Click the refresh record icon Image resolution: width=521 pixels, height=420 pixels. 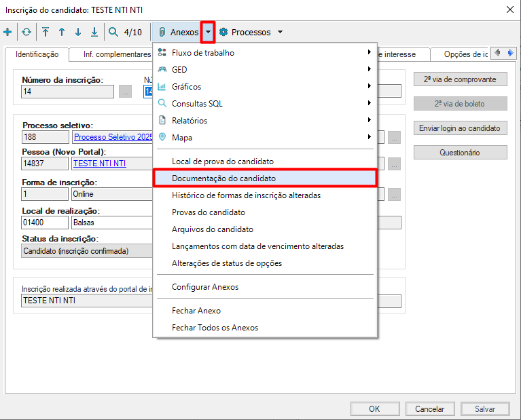pos(26,32)
